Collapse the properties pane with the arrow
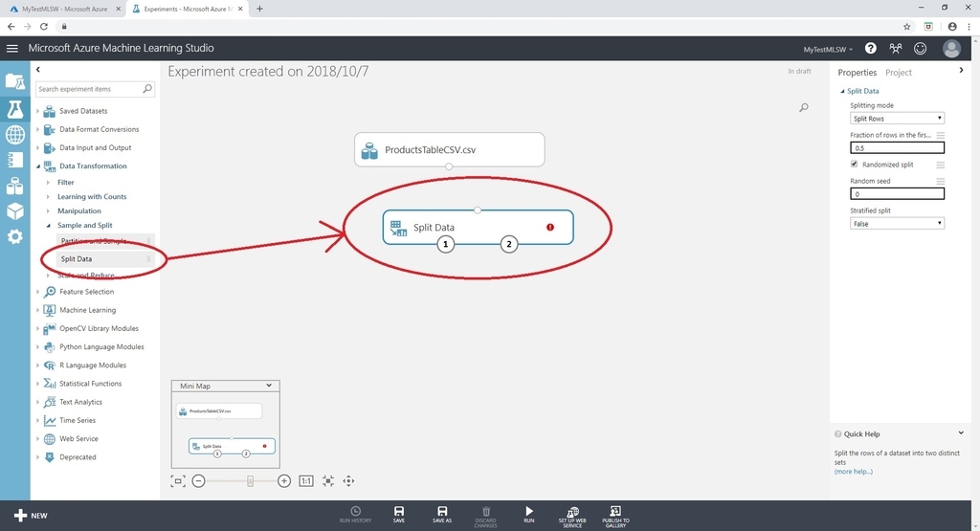The width and height of the screenshot is (980, 531). point(961,71)
